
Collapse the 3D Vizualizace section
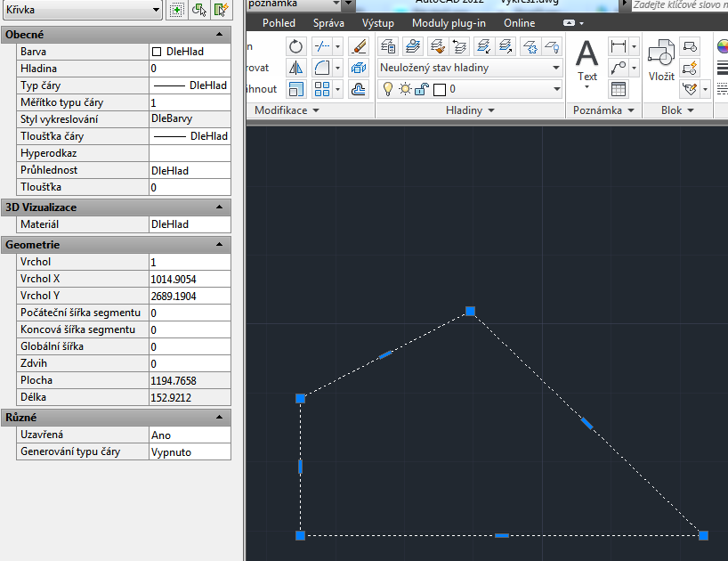point(220,207)
